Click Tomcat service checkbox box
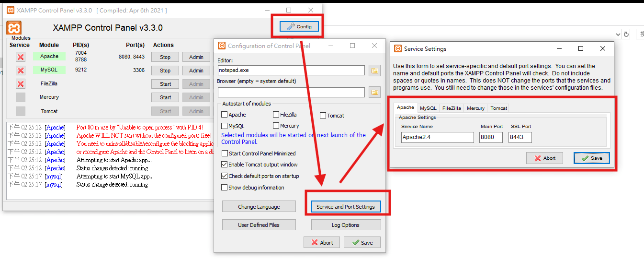The width and height of the screenshot is (644, 260). [21, 111]
